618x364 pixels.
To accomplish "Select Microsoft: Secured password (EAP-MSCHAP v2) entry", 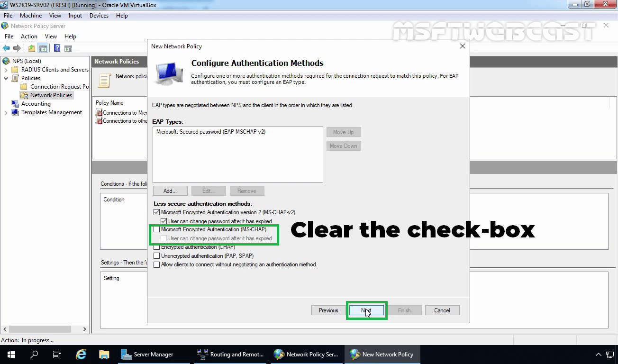I will click(x=211, y=132).
